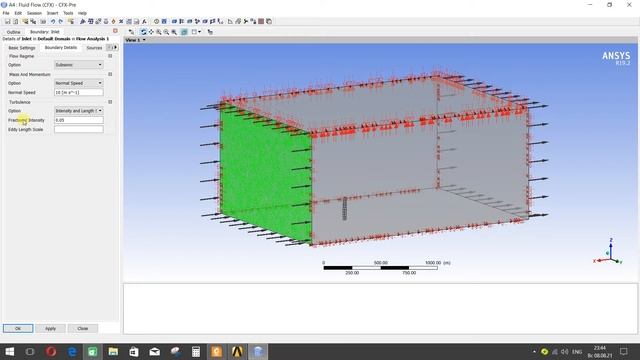Click the Normal Speed input field

coord(79,93)
